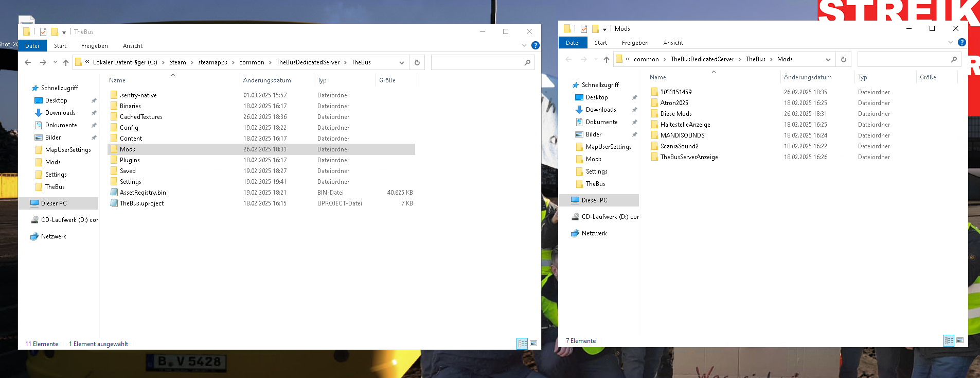Image resolution: width=980 pixels, height=378 pixels.
Task: Expand the address bar history dropdown in TheBus window
Action: (x=402, y=63)
